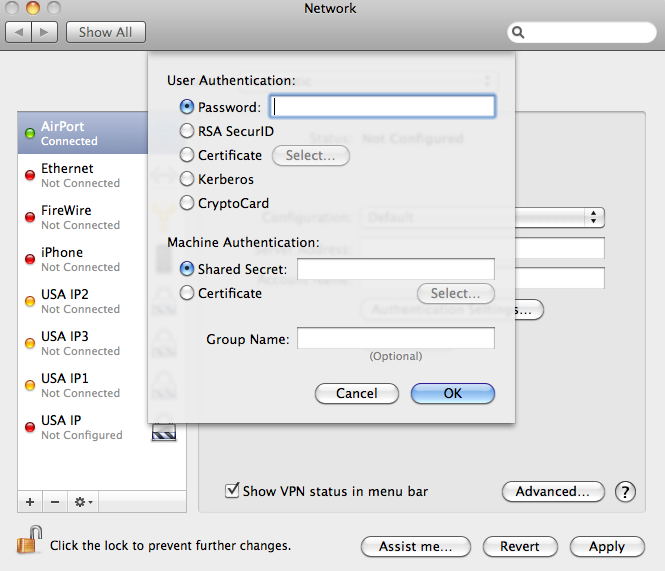
Task: Click the red iPhone status dot
Action: (x=30, y=259)
